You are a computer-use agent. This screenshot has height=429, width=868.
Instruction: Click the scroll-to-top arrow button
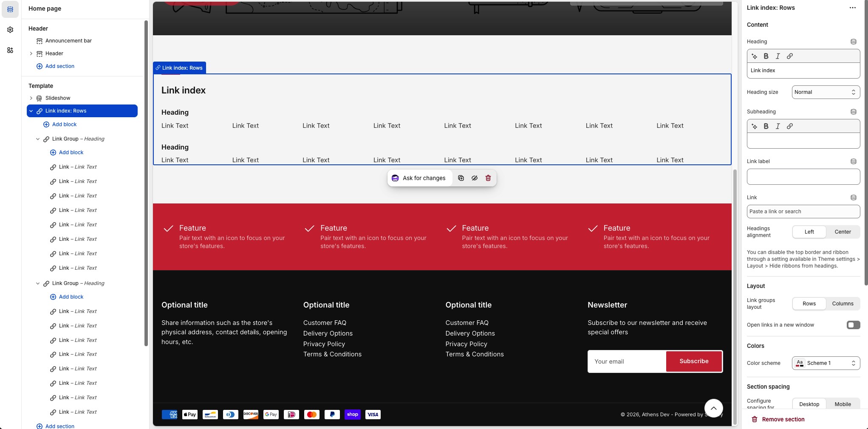[x=714, y=408]
